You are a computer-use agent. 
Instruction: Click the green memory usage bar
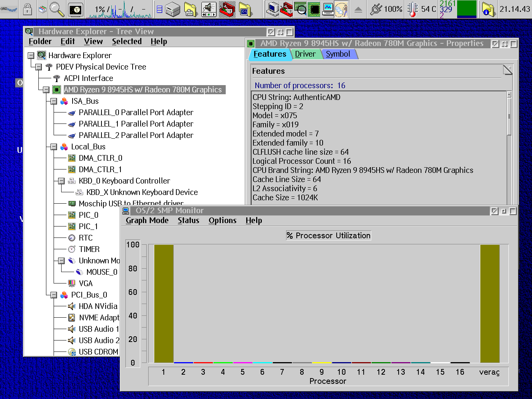[x=467, y=9]
